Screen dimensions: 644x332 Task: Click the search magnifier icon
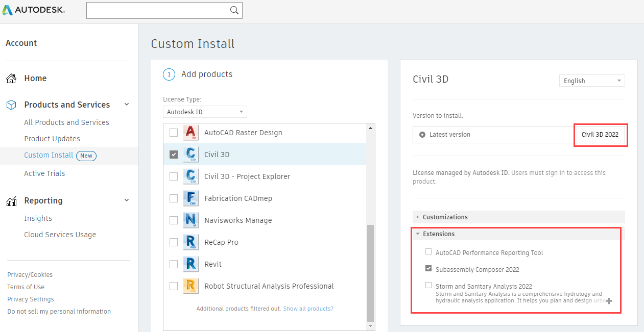[x=234, y=10]
